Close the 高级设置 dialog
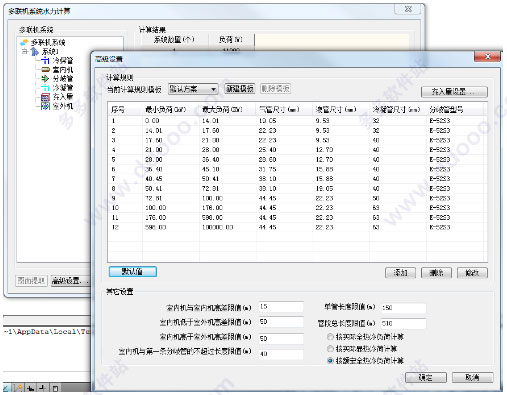 487,56
